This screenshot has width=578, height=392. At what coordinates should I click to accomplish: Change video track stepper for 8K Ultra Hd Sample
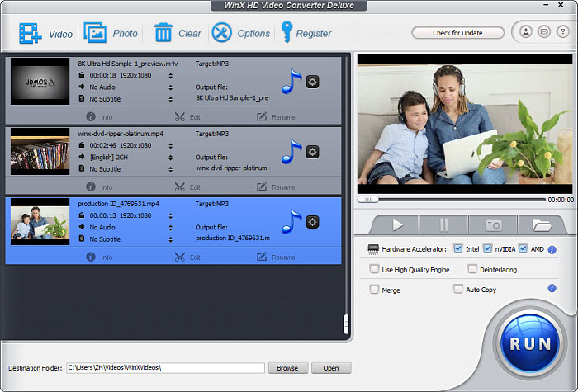coord(170,76)
